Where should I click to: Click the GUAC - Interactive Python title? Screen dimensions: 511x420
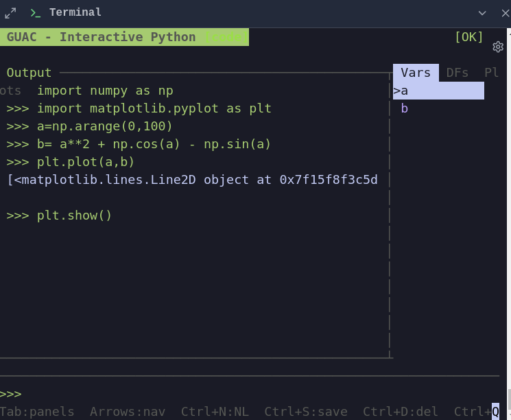tap(101, 37)
